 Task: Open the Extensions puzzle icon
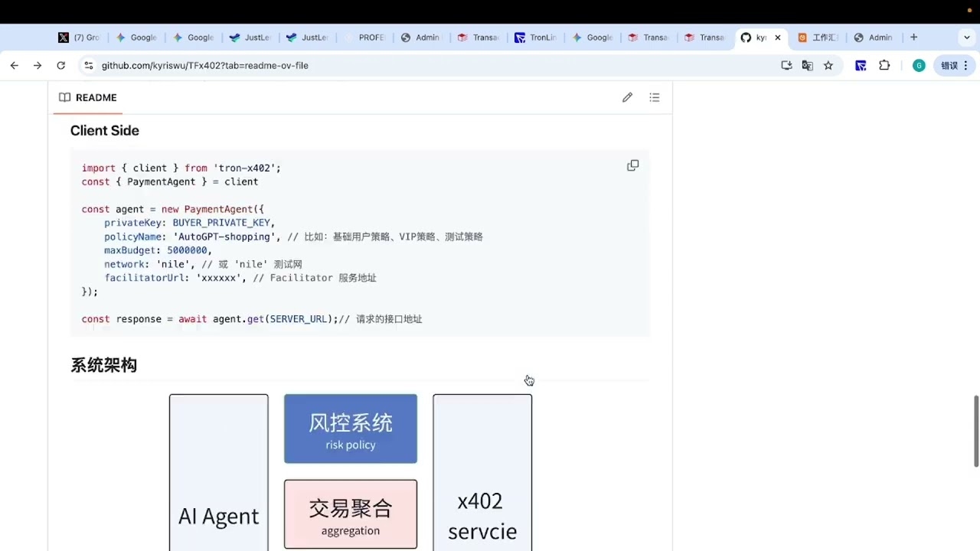click(x=884, y=66)
